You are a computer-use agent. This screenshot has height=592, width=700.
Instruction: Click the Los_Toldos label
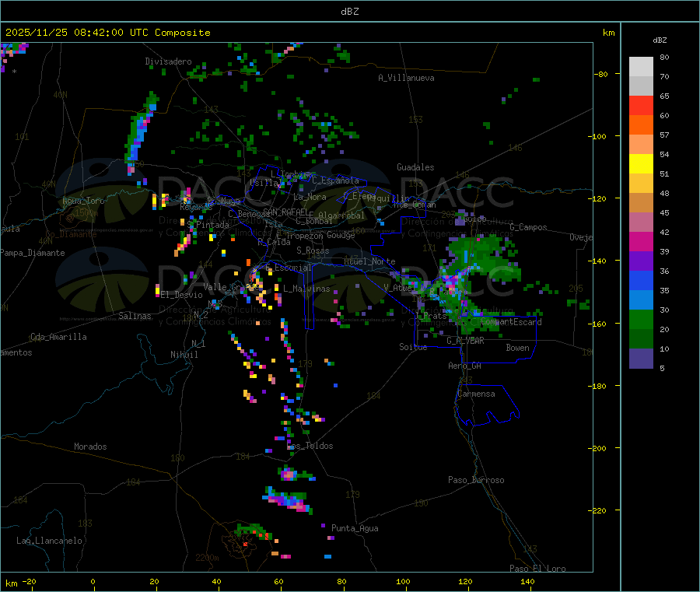coord(310,446)
